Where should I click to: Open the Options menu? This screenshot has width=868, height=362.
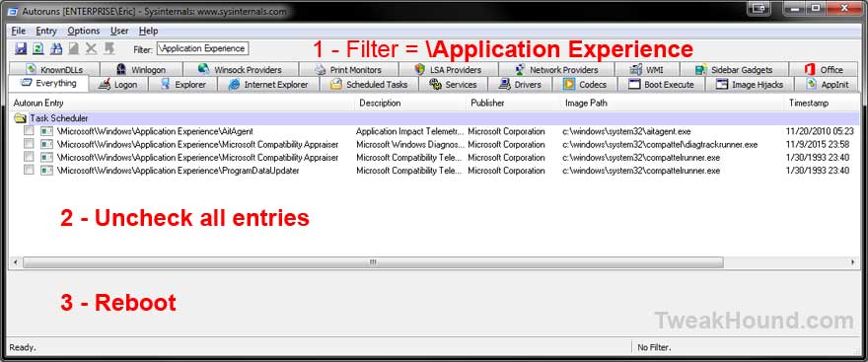pyautogui.click(x=84, y=31)
